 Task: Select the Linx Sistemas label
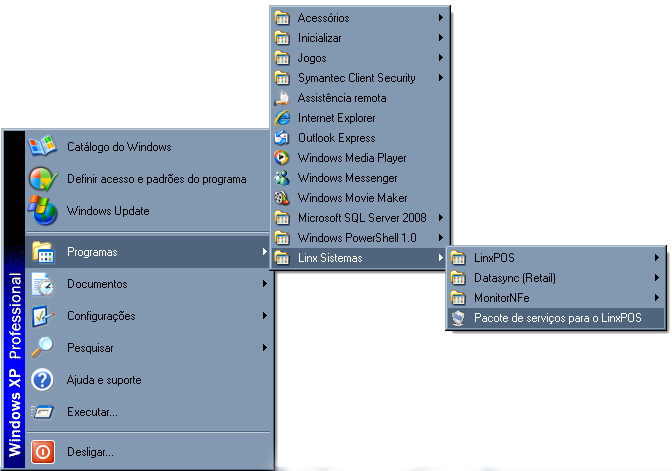330,258
